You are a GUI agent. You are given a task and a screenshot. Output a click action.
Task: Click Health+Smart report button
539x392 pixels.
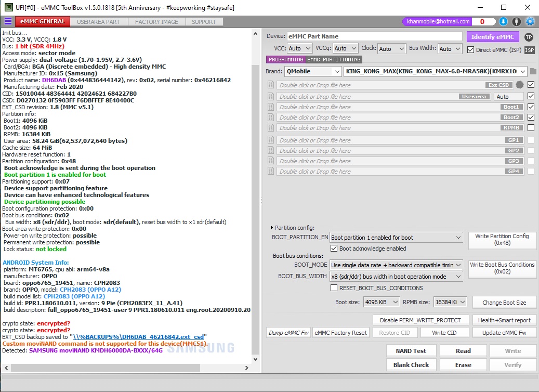pyautogui.click(x=504, y=320)
